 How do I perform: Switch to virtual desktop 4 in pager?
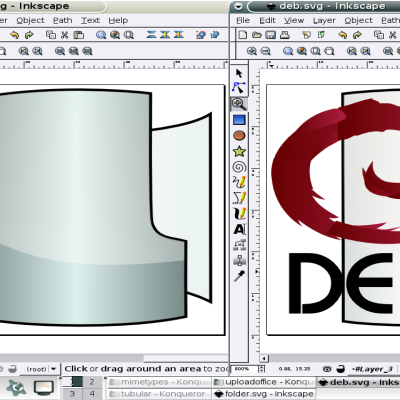tap(92, 394)
